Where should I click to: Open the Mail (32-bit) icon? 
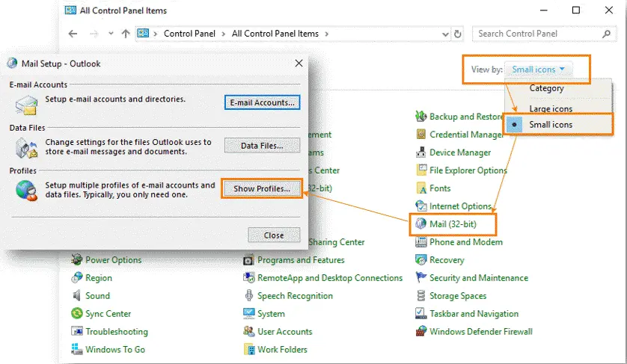[x=420, y=224]
